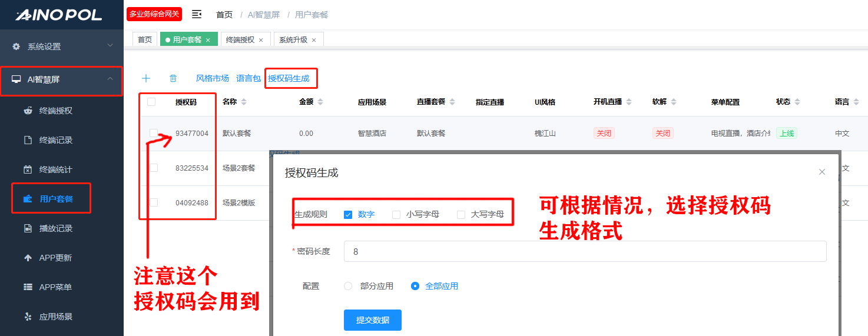Open 播放记录 sidebar item
The height and width of the screenshot is (336, 868).
pyautogui.click(x=56, y=228)
